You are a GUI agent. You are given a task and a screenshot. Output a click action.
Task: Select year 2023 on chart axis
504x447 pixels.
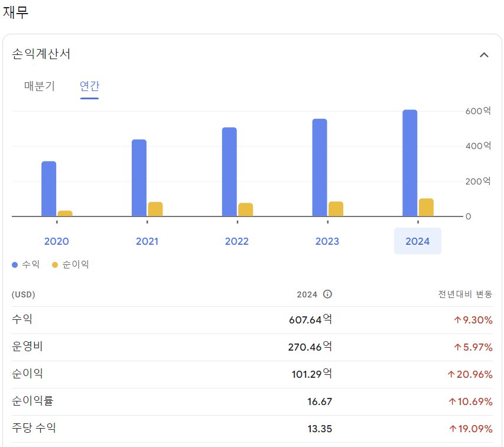click(x=327, y=241)
